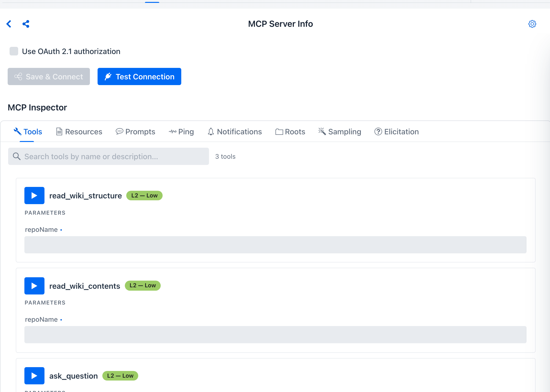Click the read_wiki_contents tool name
Screen dimensions: 550x392
click(84, 286)
